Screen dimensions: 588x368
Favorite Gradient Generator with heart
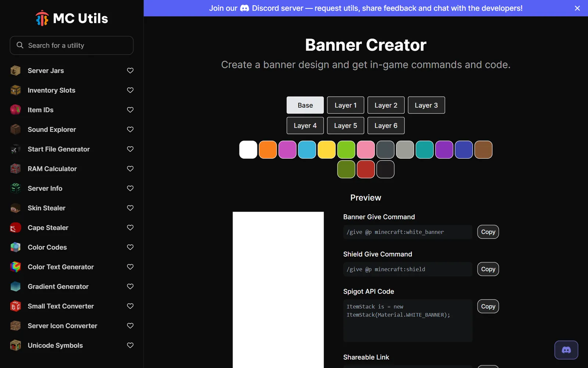(130, 286)
